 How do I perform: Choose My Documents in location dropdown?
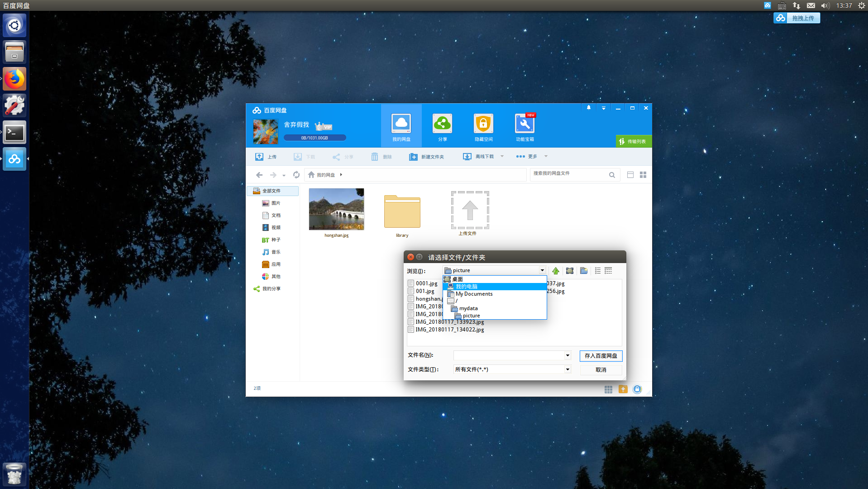click(495, 294)
